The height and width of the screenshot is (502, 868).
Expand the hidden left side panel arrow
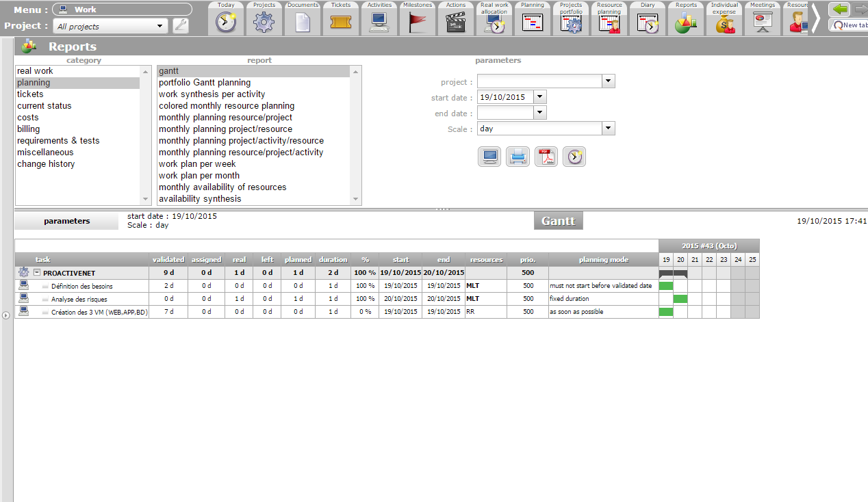(6, 315)
